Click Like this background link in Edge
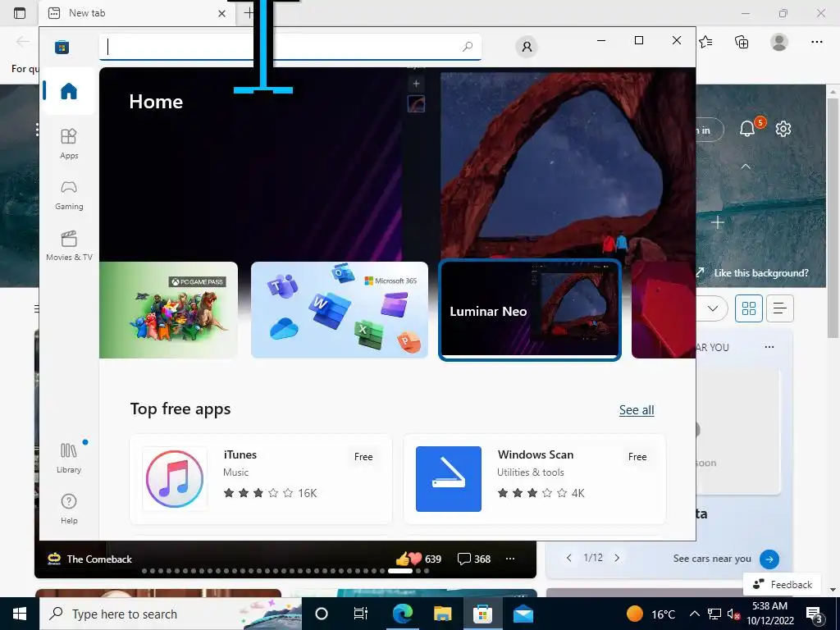The height and width of the screenshot is (630, 840). [x=760, y=272]
